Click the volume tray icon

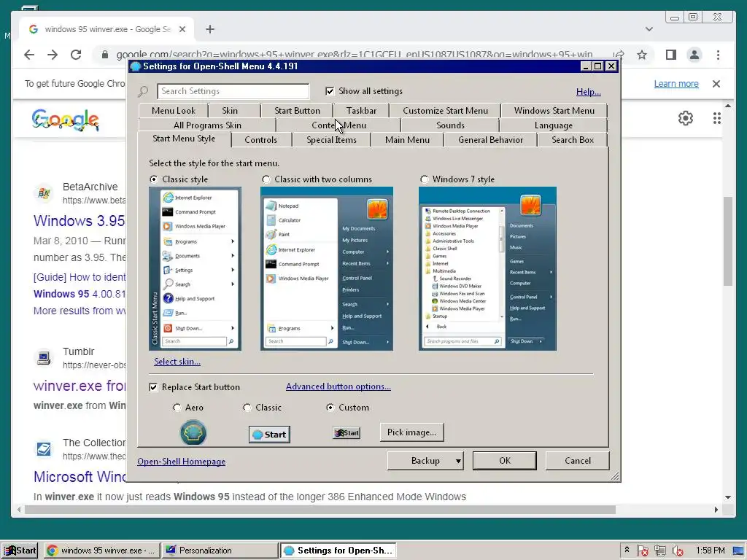click(678, 551)
